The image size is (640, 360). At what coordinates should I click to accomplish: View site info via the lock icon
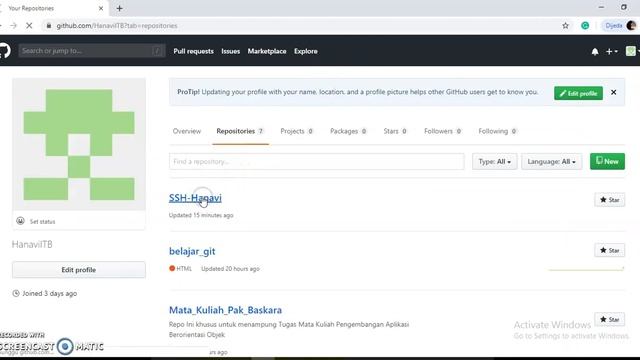coord(49,26)
